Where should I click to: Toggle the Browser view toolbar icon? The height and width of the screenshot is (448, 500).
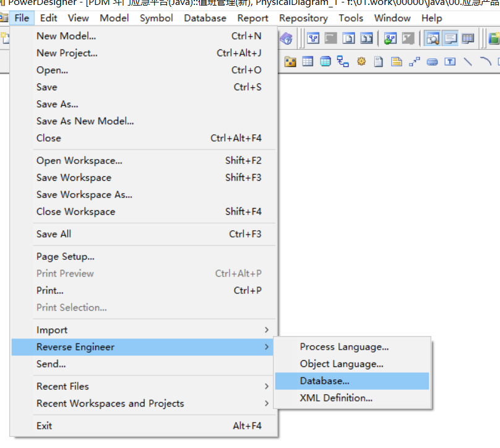(x=433, y=38)
